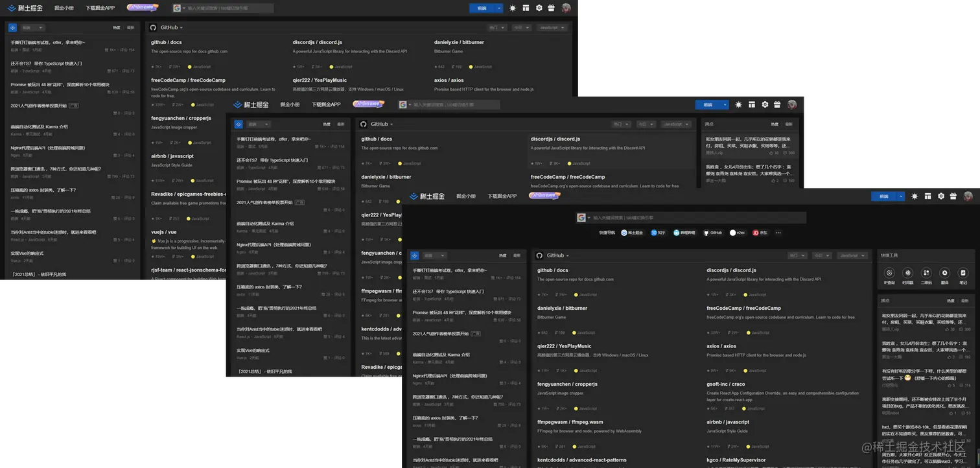Open settings gear in middle window

tap(765, 104)
